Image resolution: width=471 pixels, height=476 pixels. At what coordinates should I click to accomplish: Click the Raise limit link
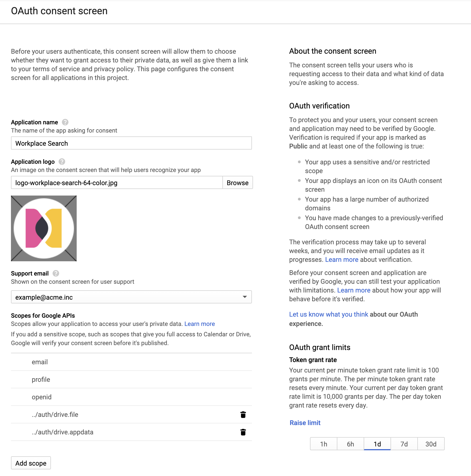coord(305,423)
